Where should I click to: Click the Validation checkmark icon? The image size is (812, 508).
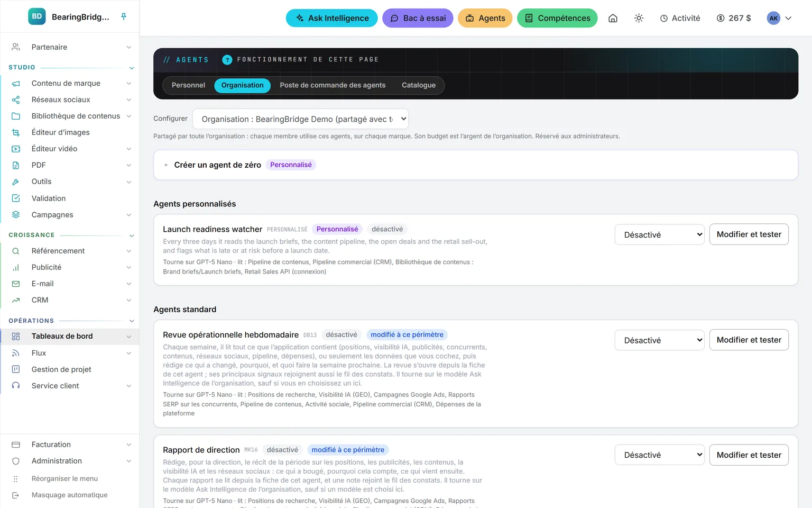pos(16,198)
